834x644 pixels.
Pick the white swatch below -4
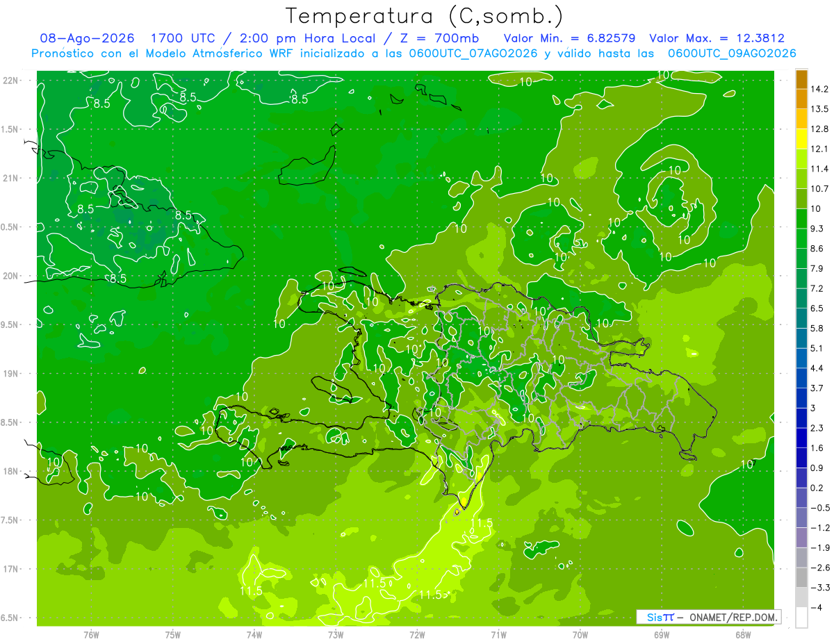coord(801,618)
